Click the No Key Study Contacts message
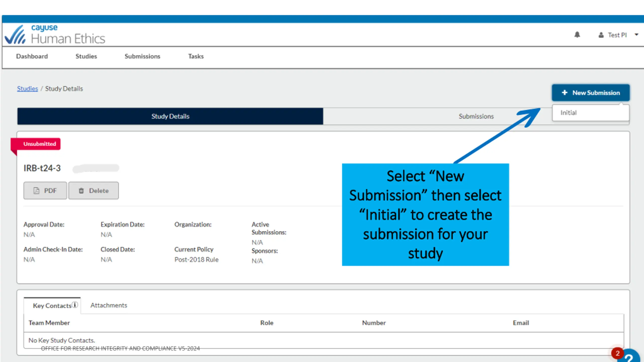Image resolution: width=644 pixels, height=362 pixels. (62, 340)
